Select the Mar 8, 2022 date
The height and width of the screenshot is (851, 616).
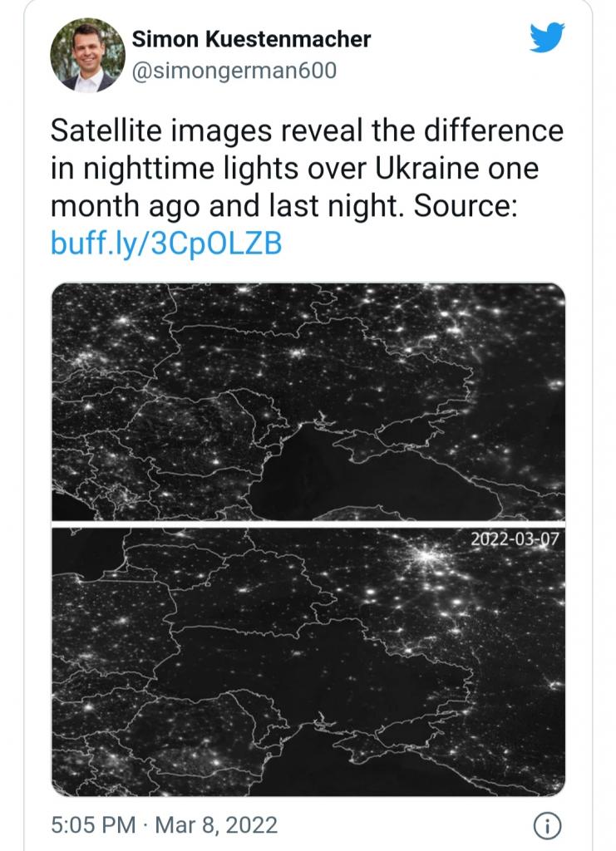pyautogui.click(x=216, y=825)
